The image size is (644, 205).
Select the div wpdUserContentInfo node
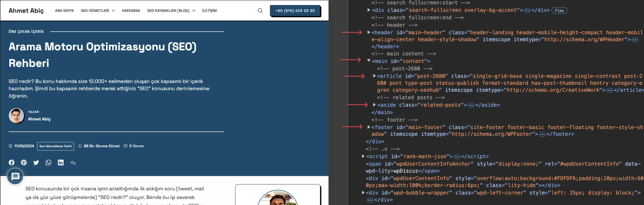pyautogui.click(x=504, y=182)
